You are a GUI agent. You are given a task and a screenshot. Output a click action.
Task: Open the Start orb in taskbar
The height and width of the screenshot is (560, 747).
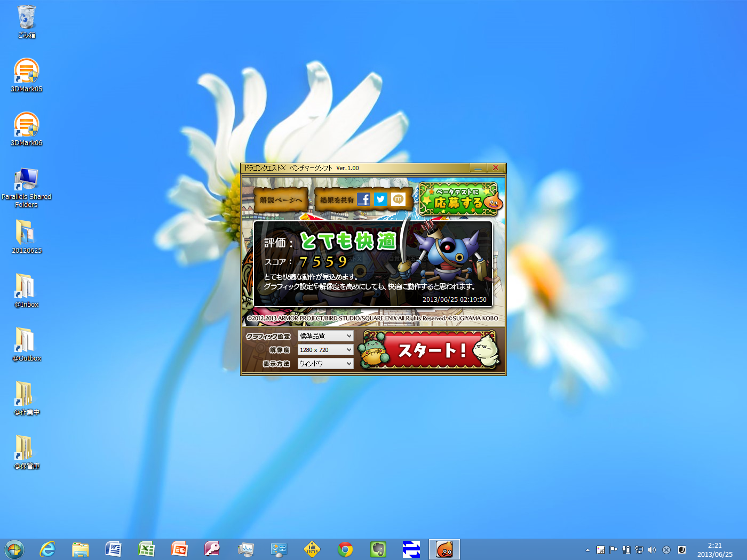point(14,549)
